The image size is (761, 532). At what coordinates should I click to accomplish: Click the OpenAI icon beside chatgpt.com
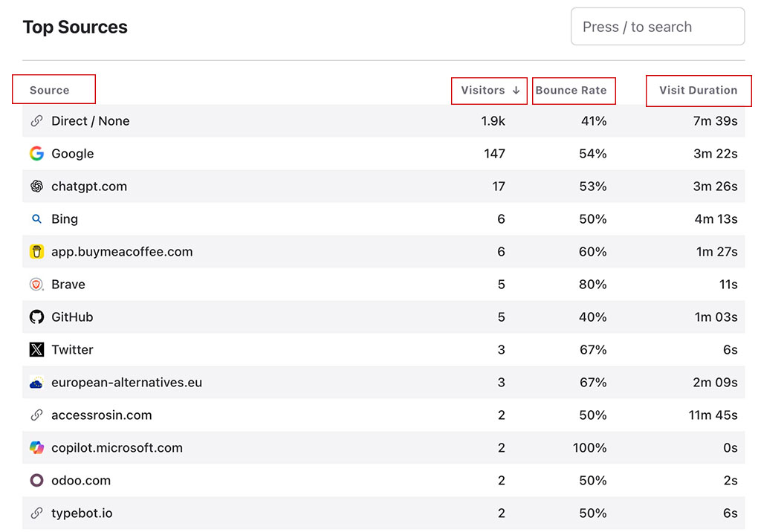pos(36,186)
